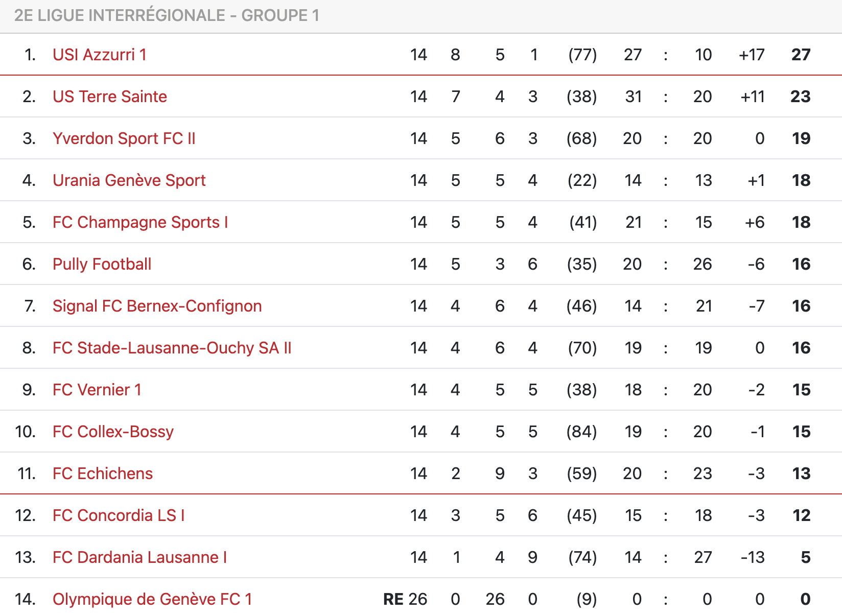
Task: Click the RE 26 marker for Olympique de Genève
Action: point(405,599)
